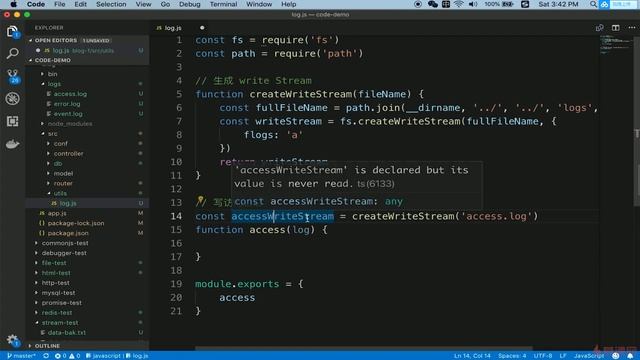Open the feedback smiley in status bar
This screenshot has width=640, height=360.
tap(616, 356)
